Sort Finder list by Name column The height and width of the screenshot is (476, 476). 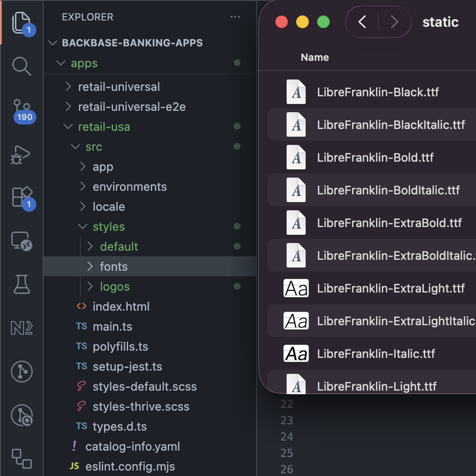point(315,57)
